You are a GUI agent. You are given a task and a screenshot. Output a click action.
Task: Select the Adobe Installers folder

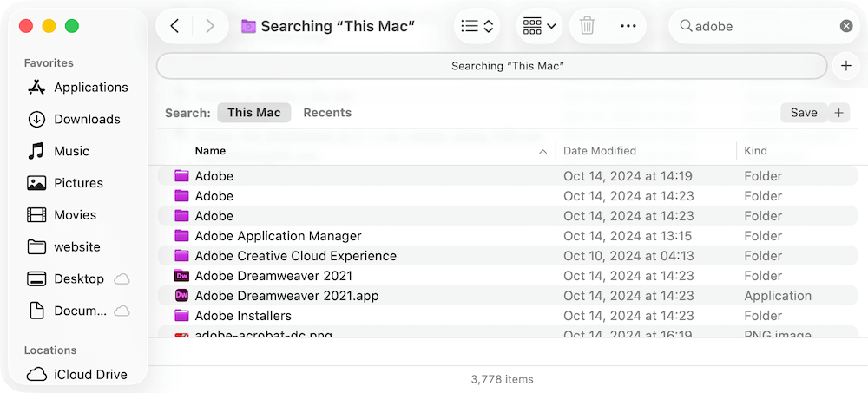click(x=508, y=316)
